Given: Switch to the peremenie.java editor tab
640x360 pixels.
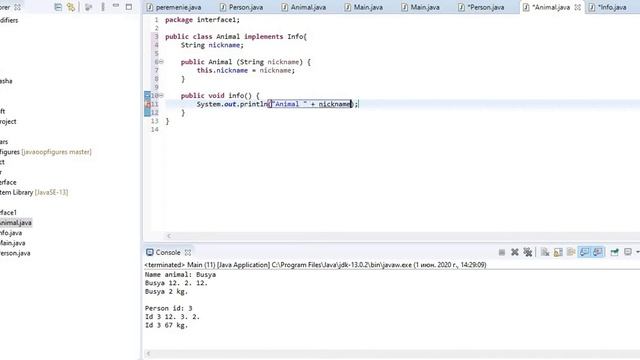Looking at the screenshot, I should tap(174, 7).
